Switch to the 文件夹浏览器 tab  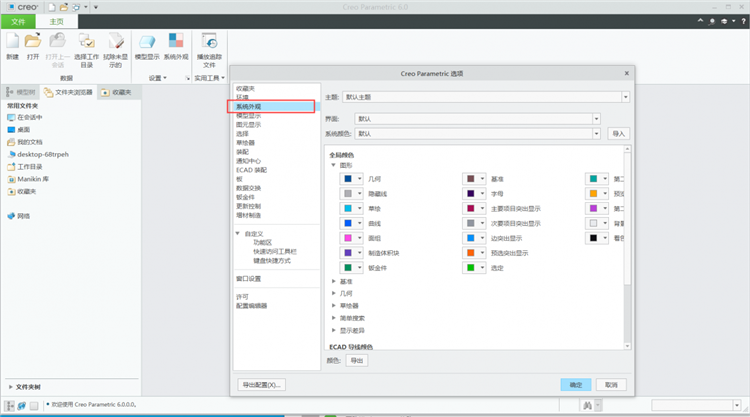[x=68, y=92]
